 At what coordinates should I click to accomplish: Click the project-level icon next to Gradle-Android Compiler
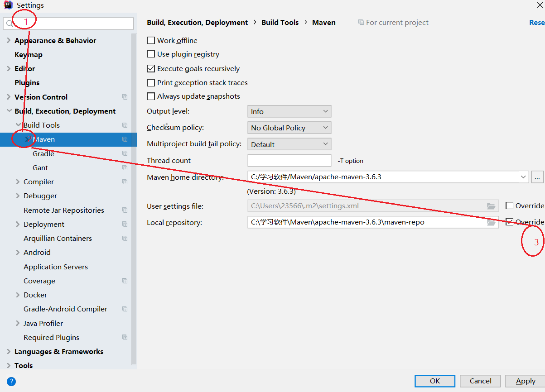coord(125,309)
